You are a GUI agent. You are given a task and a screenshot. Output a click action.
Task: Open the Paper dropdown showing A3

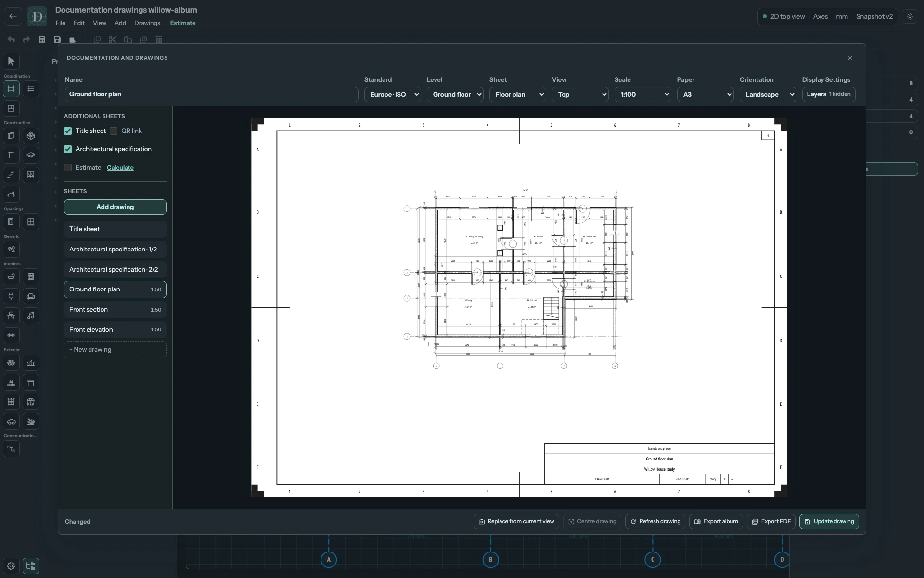pyautogui.click(x=705, y=94)
